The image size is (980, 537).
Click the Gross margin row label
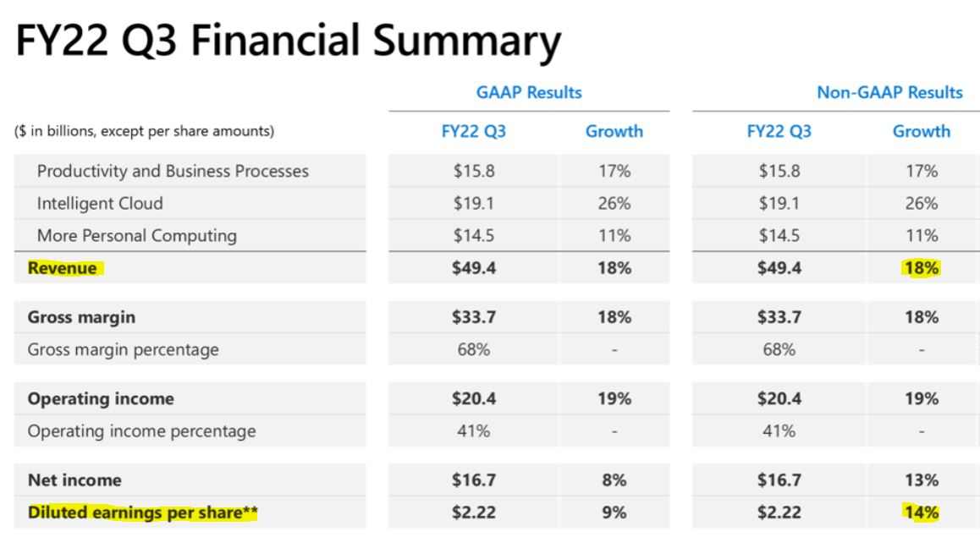(x=81, y=317)
